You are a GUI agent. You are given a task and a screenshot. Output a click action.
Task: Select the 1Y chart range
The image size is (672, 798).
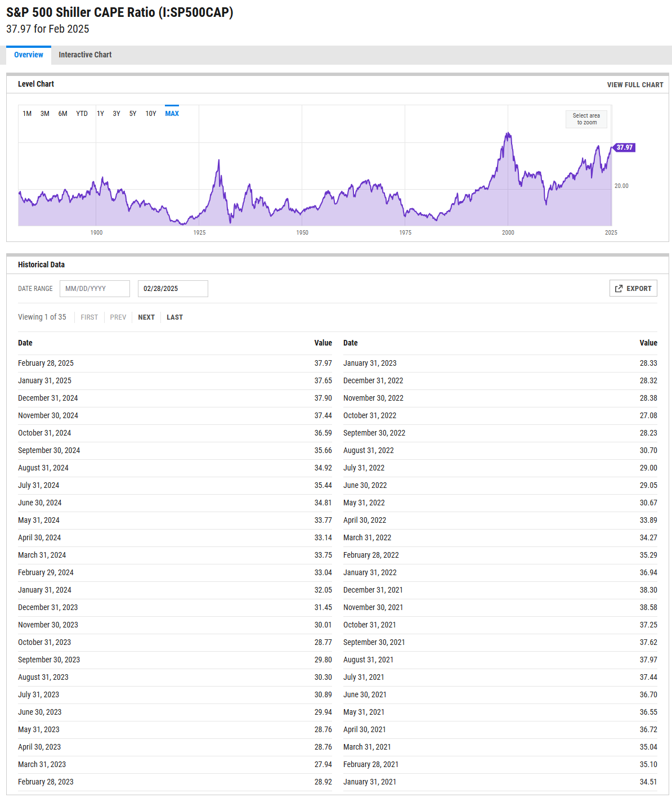(100, 114)
